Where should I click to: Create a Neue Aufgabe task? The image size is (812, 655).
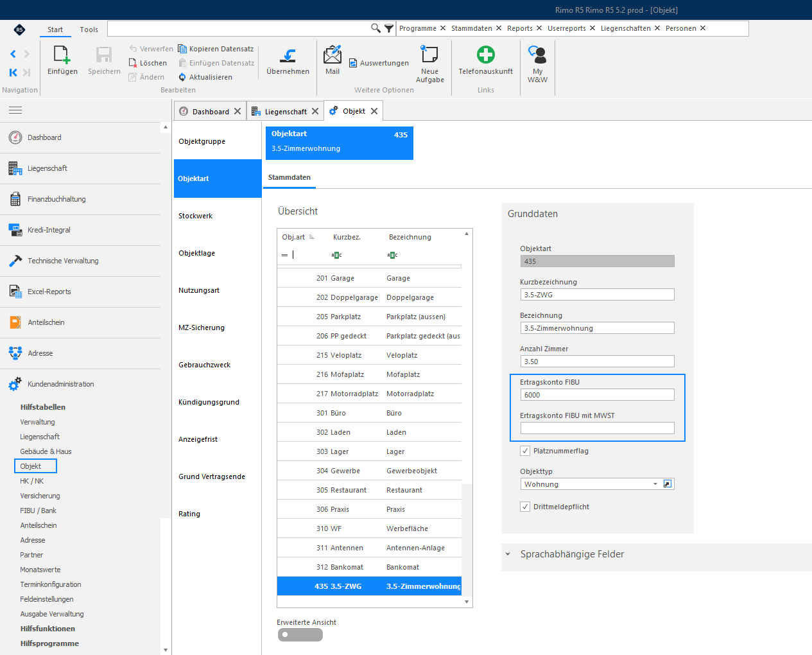(x=429, y=55)
